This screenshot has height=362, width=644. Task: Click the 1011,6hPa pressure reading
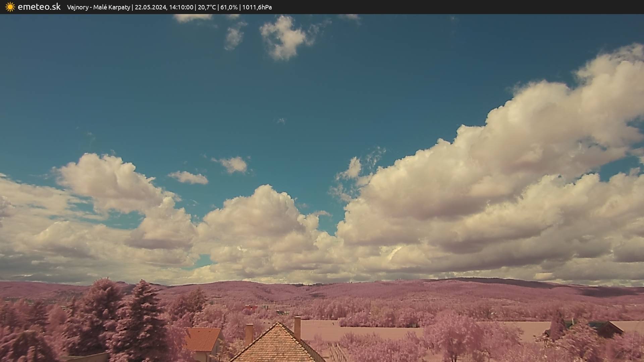click(x=257, y=7)
